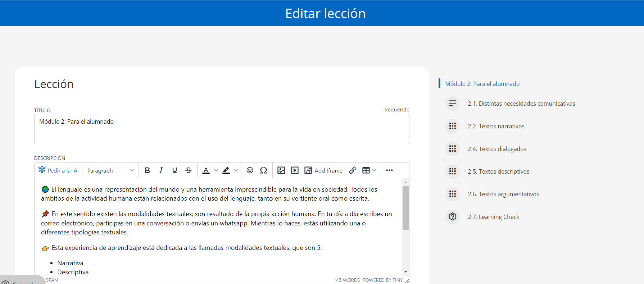Insert an image into the description
644x284 pixels.
(x=281, y=170)
